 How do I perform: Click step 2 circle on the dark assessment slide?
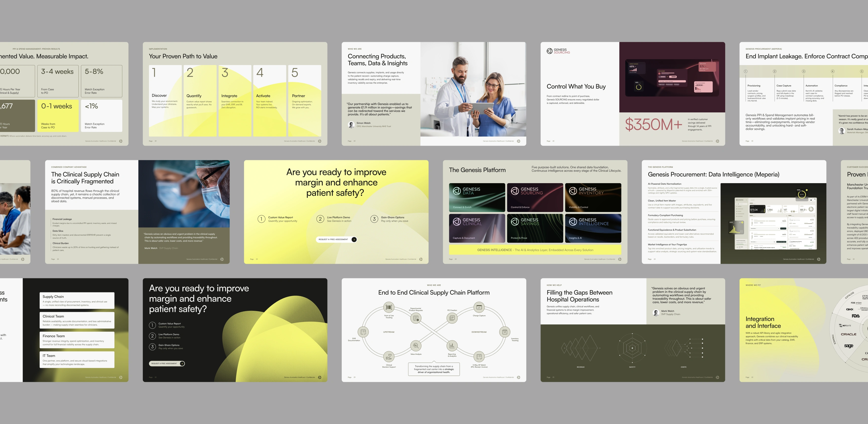[x=152, y=336]
